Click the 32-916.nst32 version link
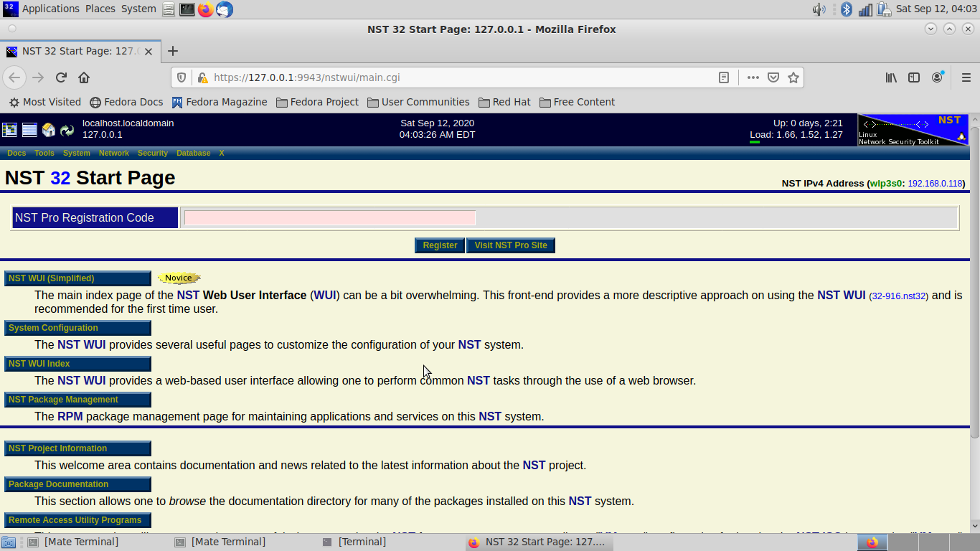Screen dimensions: 980x551 pos(898,296)
